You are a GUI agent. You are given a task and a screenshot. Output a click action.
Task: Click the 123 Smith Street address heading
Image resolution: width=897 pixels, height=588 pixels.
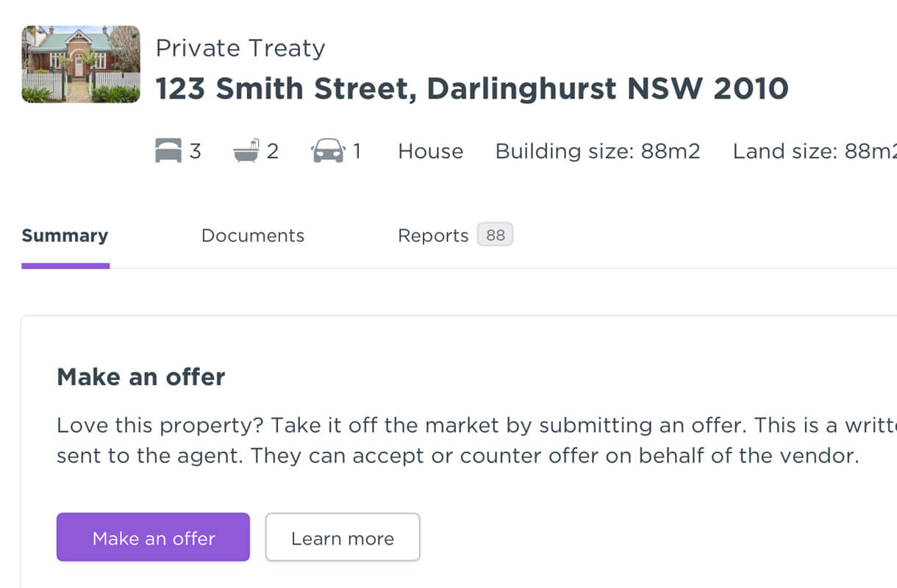(x=472, y=89)
